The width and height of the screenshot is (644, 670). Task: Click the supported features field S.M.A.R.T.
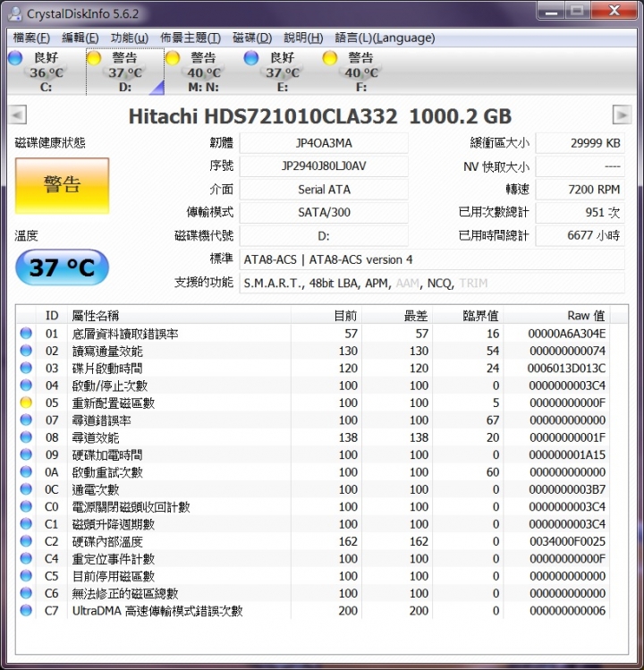click(432, 283)
